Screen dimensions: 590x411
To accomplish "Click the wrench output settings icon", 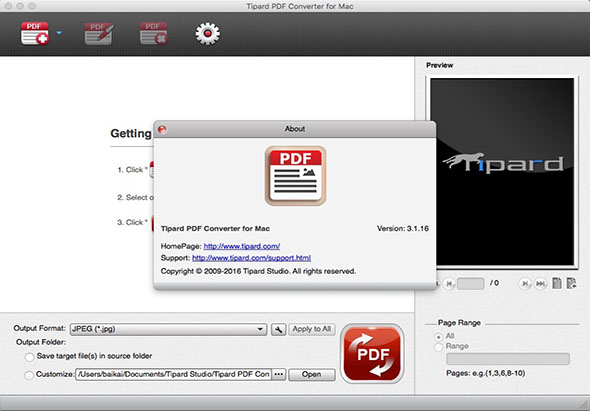I will click(278, 329).
